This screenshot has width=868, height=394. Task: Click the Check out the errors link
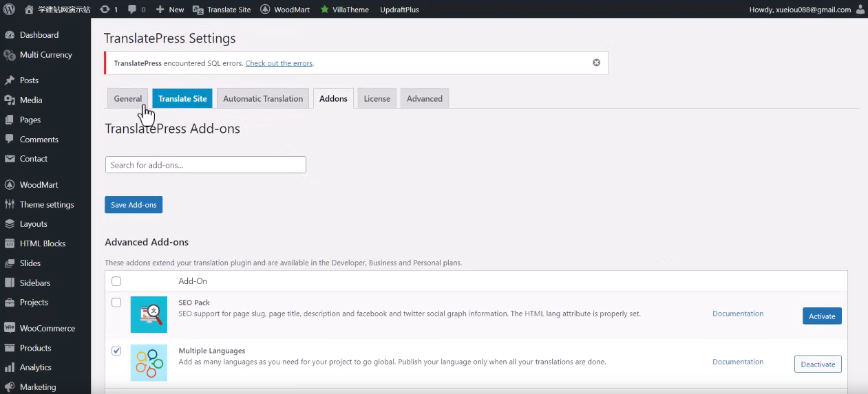click(279, 63)
